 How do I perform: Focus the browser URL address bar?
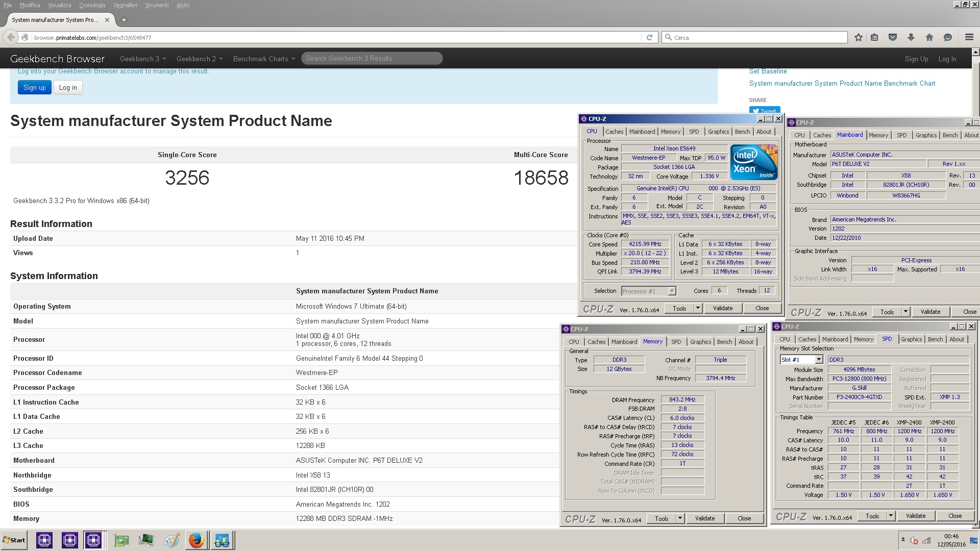point(336,37)
